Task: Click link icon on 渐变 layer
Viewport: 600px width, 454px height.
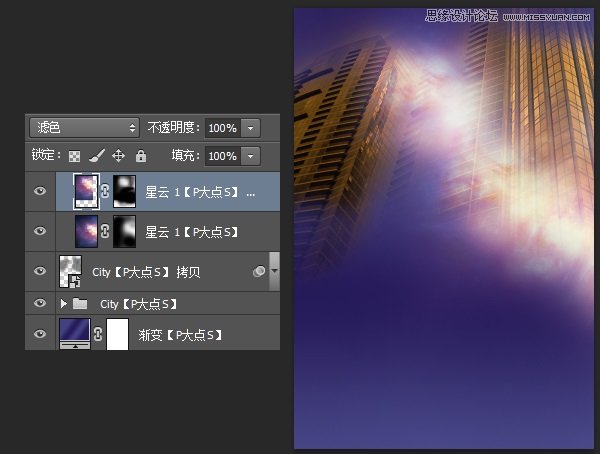Action: [x=98, y=334]
